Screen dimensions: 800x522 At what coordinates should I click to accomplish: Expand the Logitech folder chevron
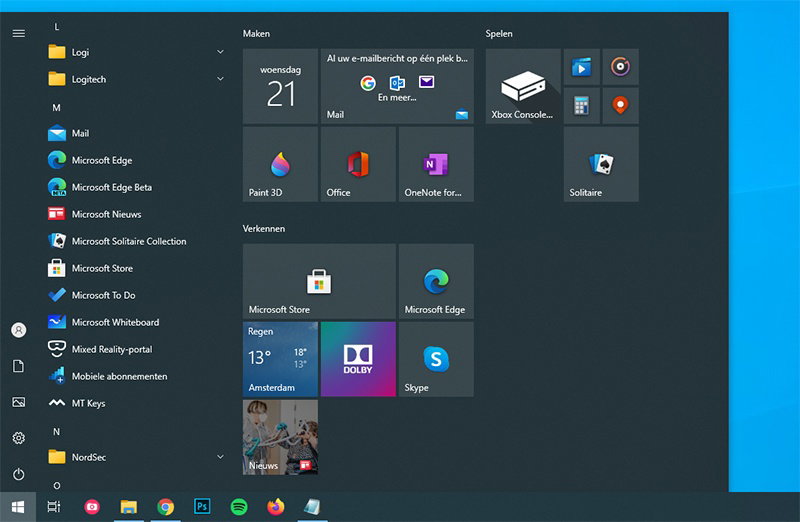(x=220, y=79)
